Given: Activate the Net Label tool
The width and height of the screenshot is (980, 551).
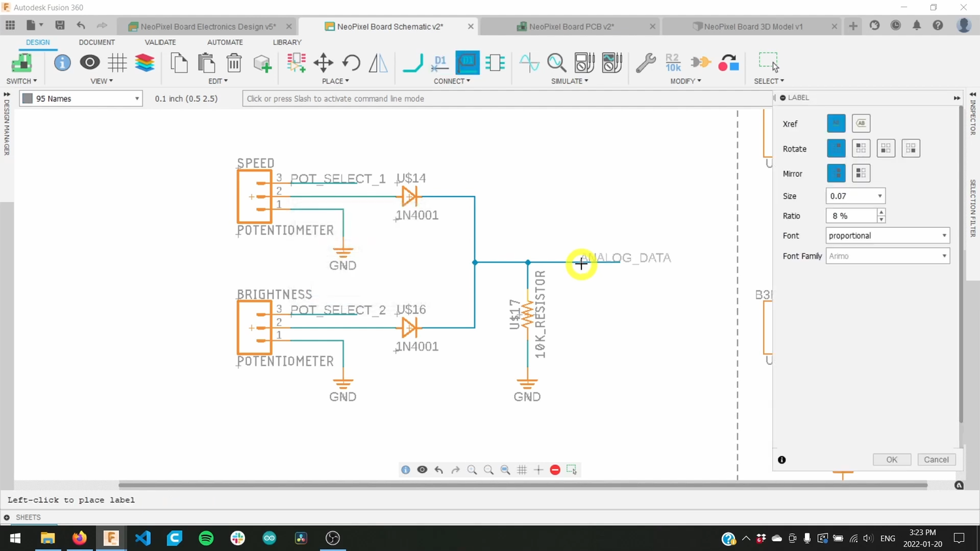Looking at the screenshot, I should tap(467, 63).
